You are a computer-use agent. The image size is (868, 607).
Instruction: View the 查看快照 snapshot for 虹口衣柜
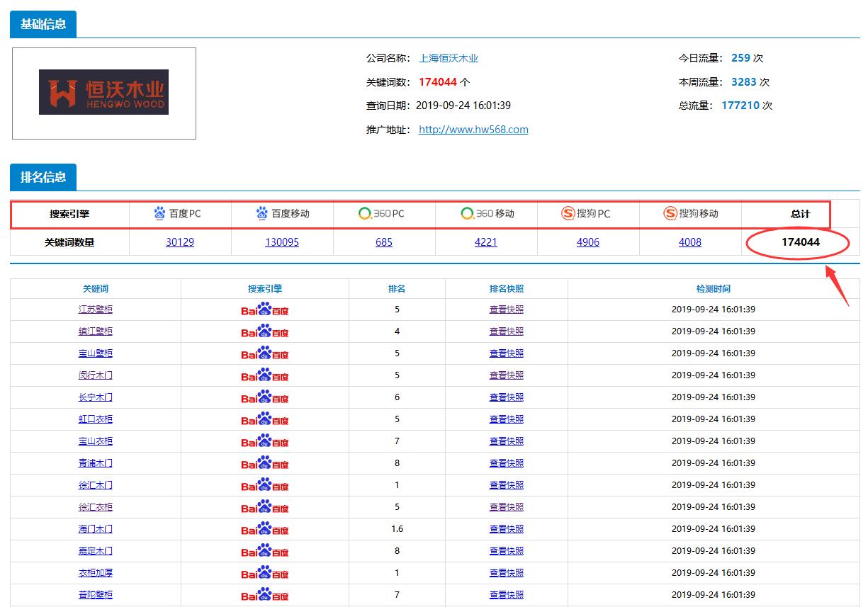click(x=507, y=419)
